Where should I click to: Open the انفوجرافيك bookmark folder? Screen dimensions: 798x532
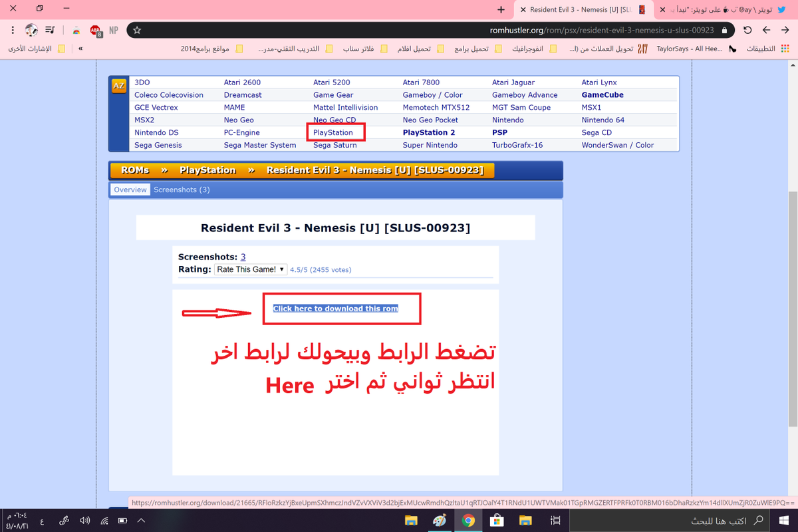[x=534, y=49]
